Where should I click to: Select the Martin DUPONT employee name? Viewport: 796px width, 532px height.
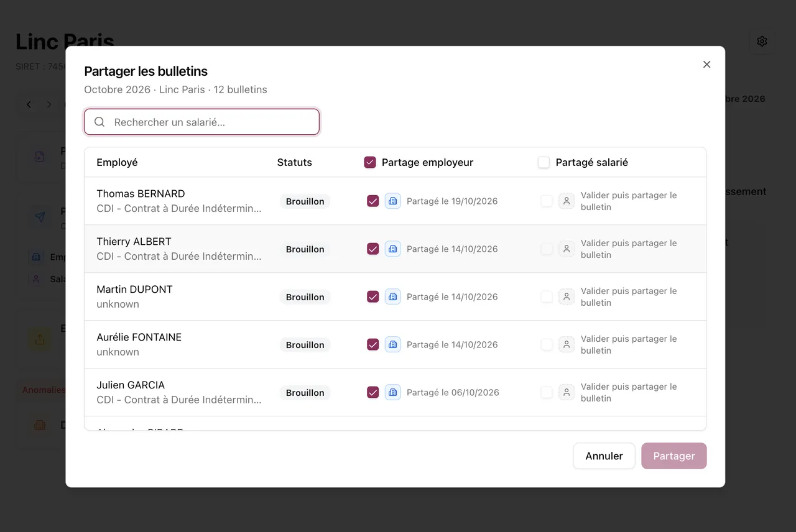[134, 289]
